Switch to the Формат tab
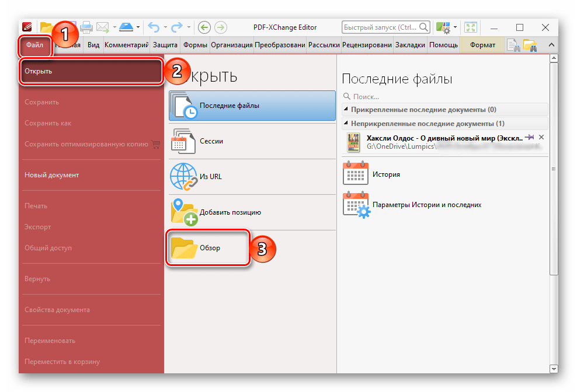Screen dimensions: 577x392 pos(482,45)
